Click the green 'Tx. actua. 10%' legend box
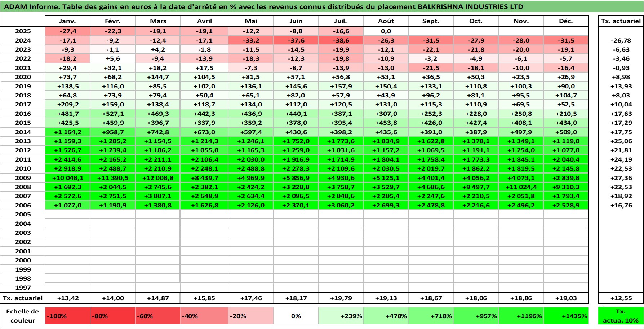 pyautogui.click(x=621, y=316)
